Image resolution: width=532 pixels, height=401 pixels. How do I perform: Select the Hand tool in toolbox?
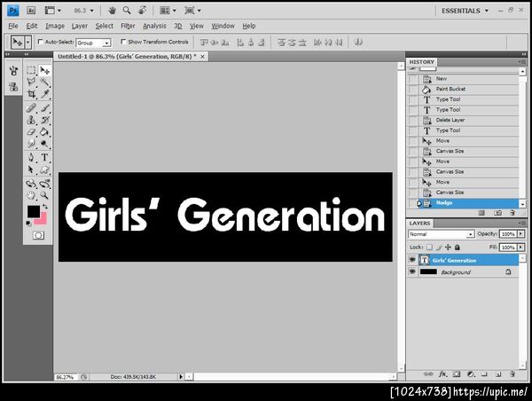click(x=31, y=195)
